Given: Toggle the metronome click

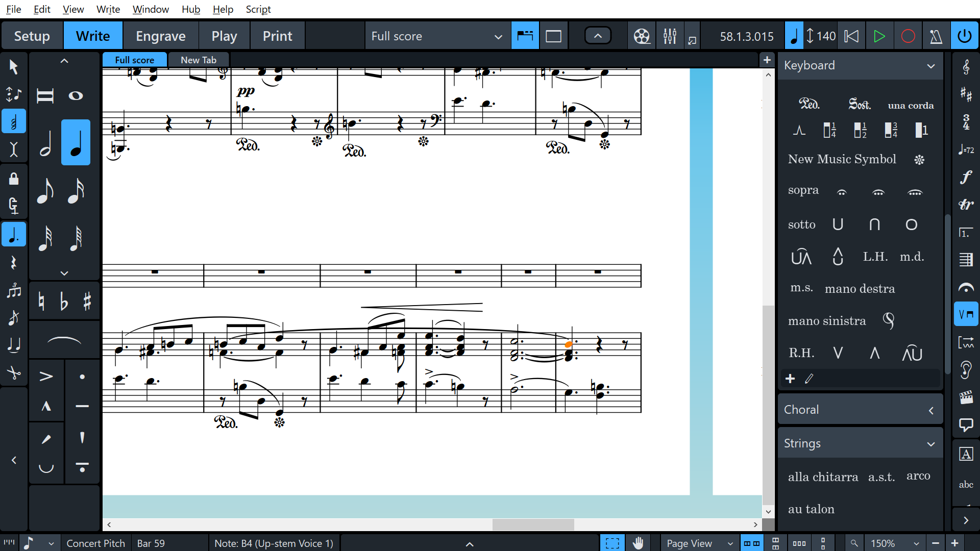Looking at the screenshot, I should [x=936, y=36].
